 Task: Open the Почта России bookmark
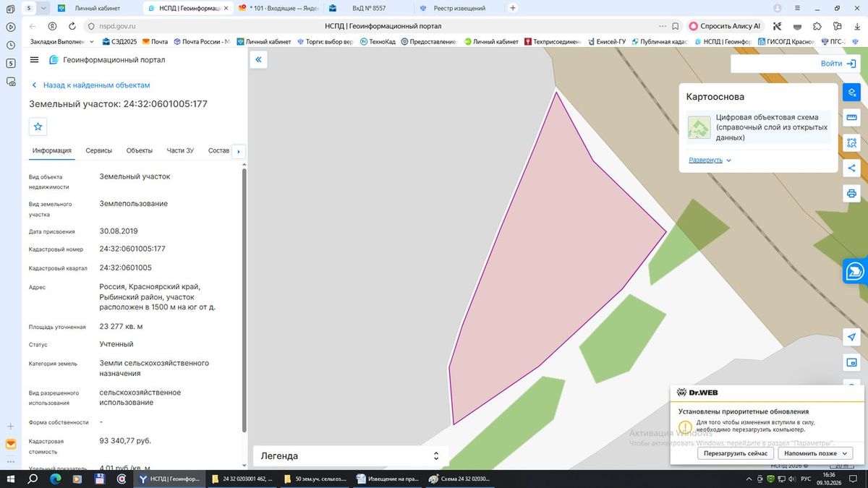201,42
